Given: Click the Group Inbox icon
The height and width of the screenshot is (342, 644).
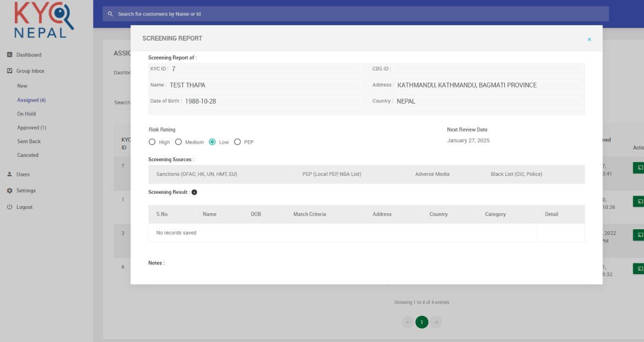Looking at the screenshot, I should point(10,71).
